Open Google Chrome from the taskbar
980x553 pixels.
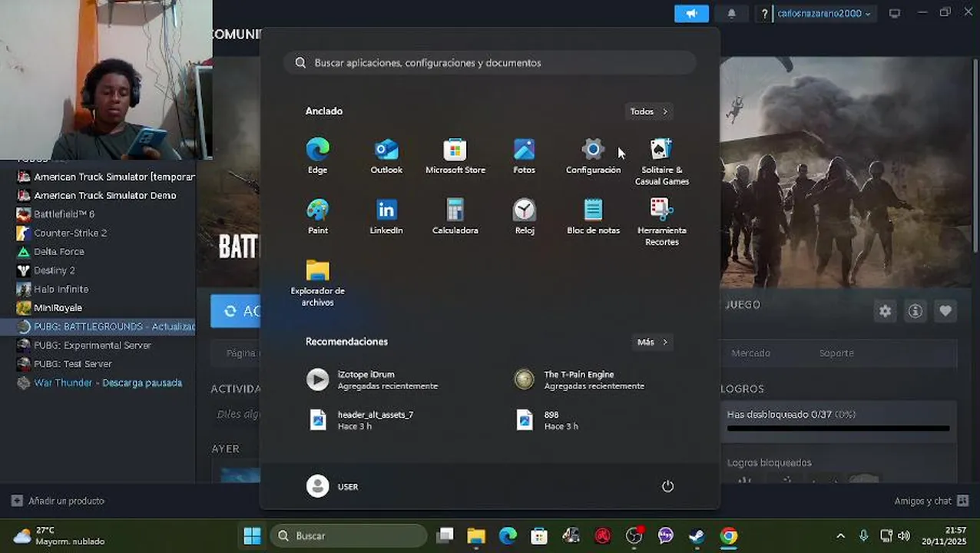click(729, 536)
